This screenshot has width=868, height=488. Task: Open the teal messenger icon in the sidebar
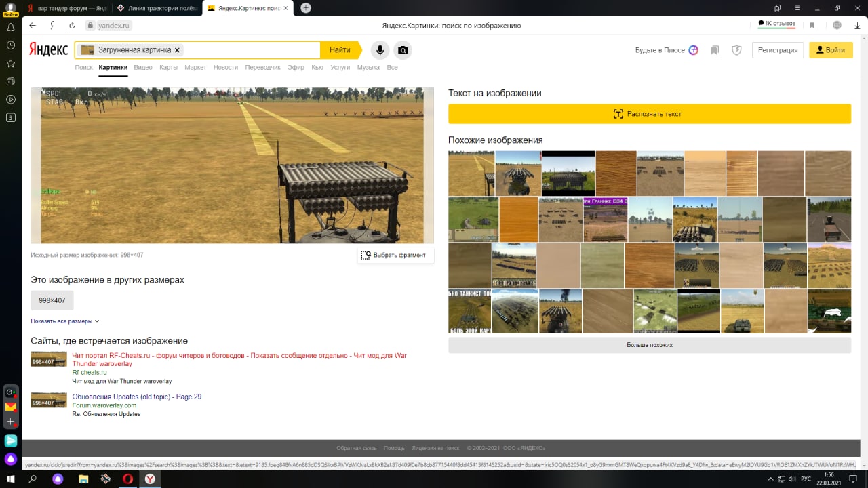(11, 441)
